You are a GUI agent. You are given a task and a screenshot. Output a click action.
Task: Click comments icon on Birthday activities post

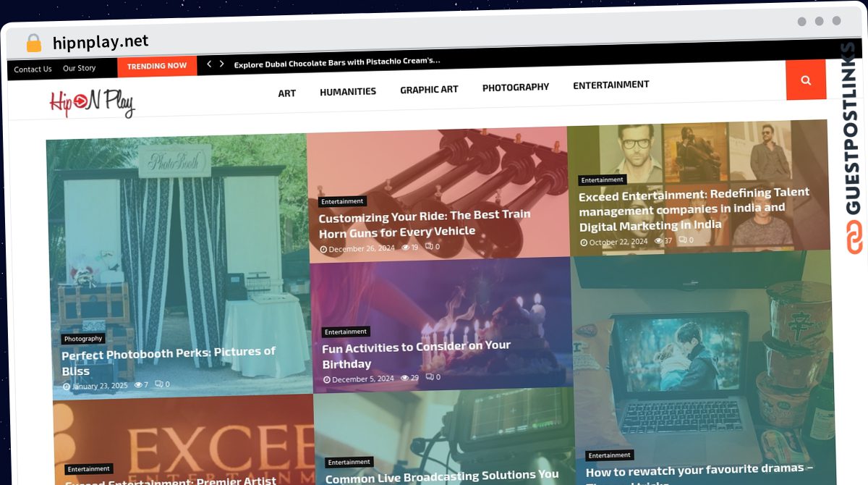tap(429, 377)
